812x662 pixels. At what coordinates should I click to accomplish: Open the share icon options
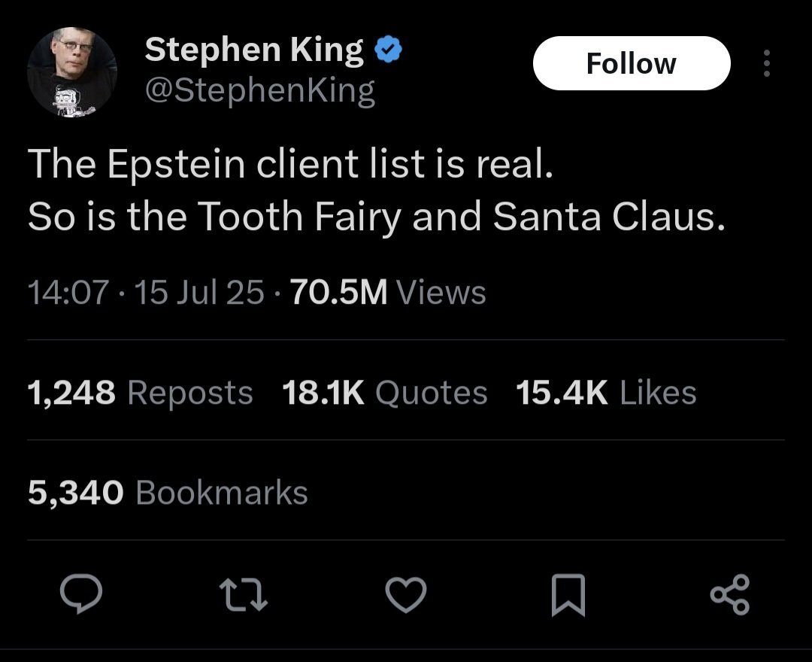click(729, 595)
